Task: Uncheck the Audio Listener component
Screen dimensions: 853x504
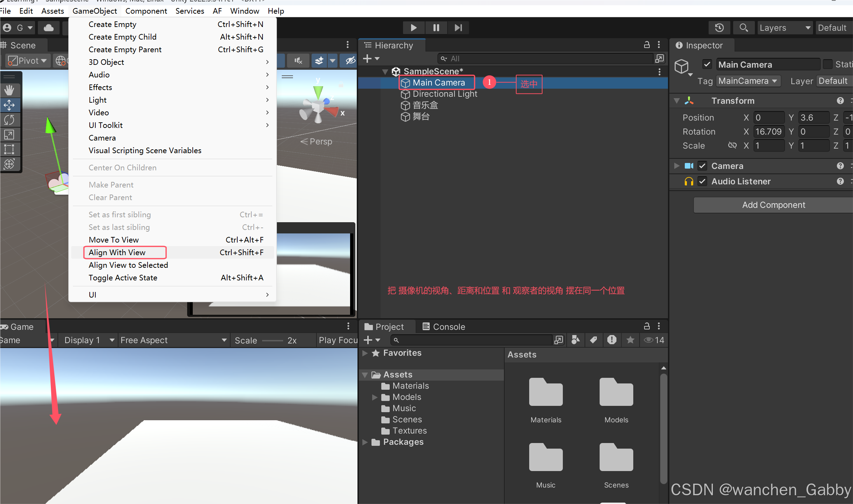Action: click(702, 181)
